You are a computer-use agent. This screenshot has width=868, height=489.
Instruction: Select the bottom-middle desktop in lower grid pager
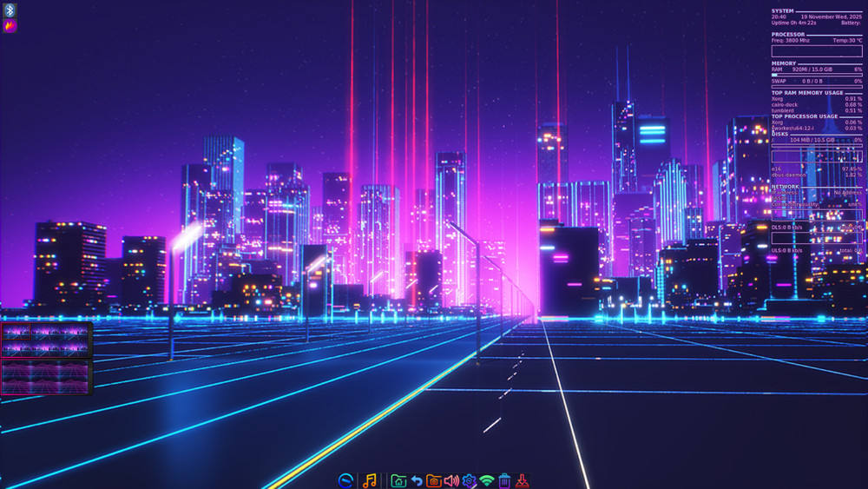pos(45,386)
